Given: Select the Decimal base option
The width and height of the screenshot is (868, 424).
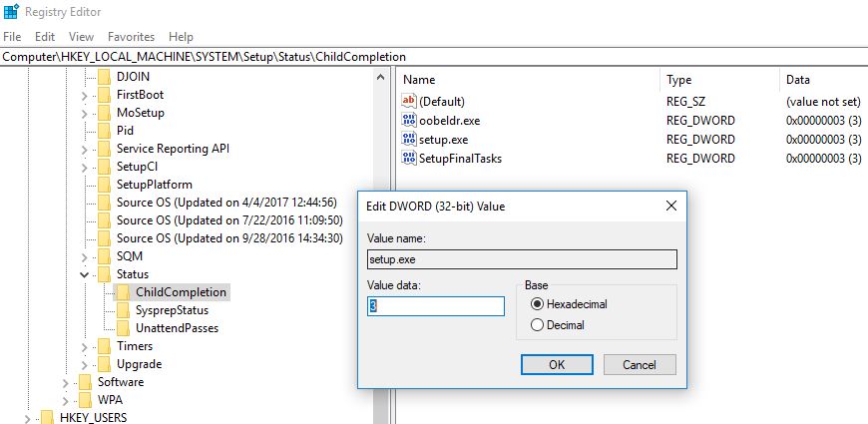Looking at the screenshot, I should click(x=538, y=324).
